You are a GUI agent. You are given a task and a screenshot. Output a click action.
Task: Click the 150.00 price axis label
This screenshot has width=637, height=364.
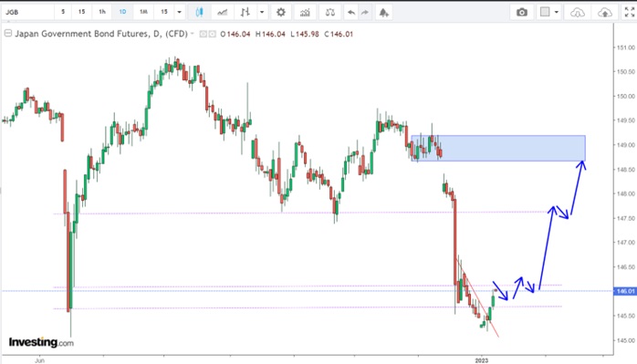626,97
